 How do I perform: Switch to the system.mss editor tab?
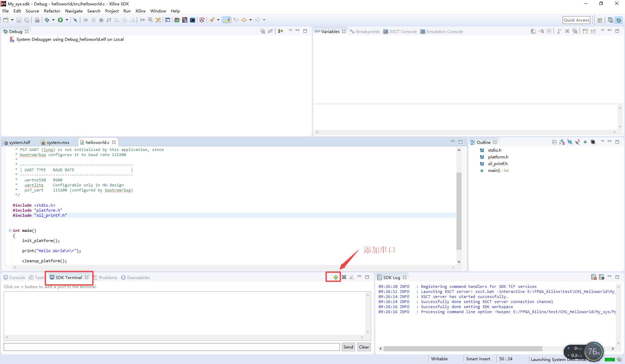click(55, 142)
